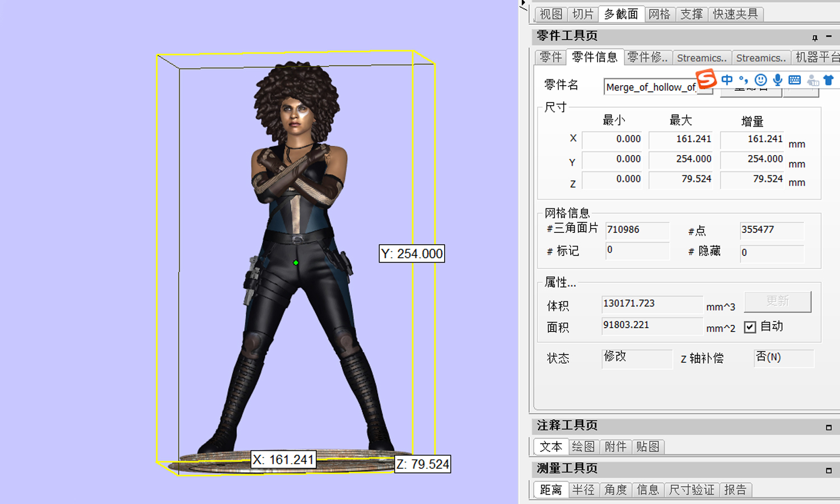
Task: Switch to the 视图 tab
Action: point(550,14)
